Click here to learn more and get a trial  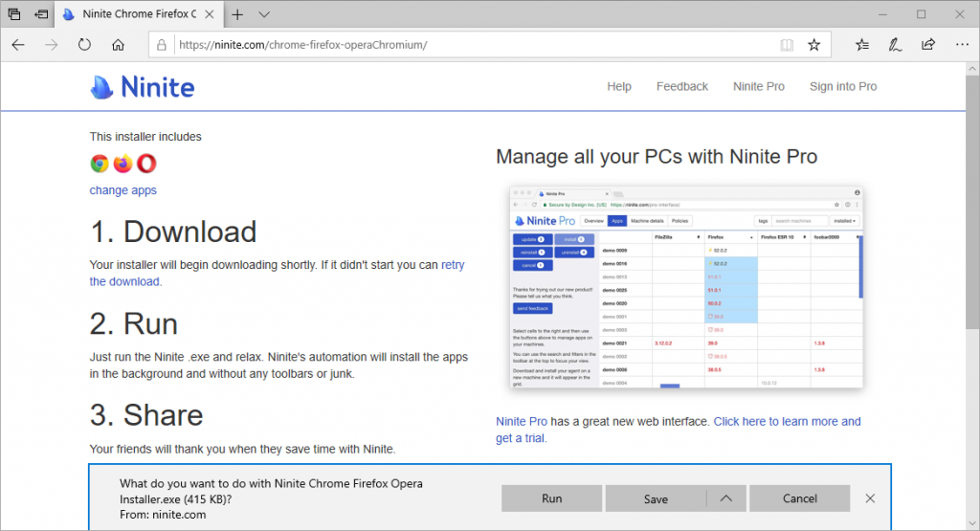787,422
